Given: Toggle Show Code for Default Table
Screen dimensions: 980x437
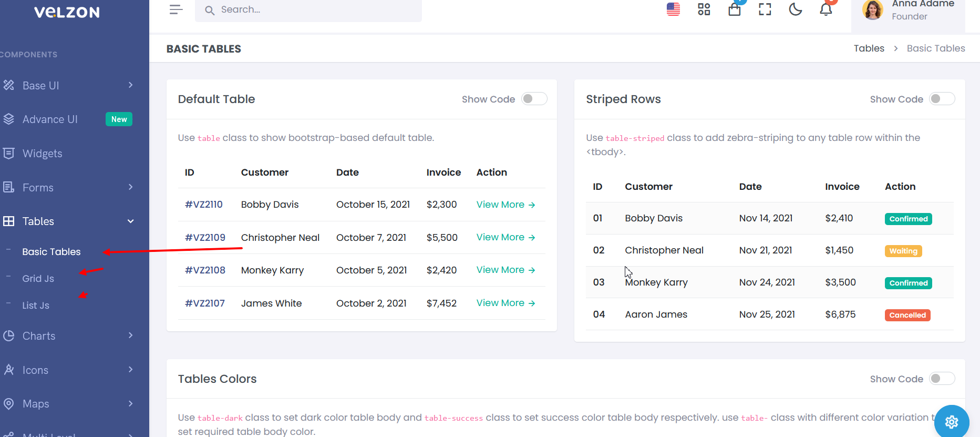Looking at the screenshot, I should point(534,99).
